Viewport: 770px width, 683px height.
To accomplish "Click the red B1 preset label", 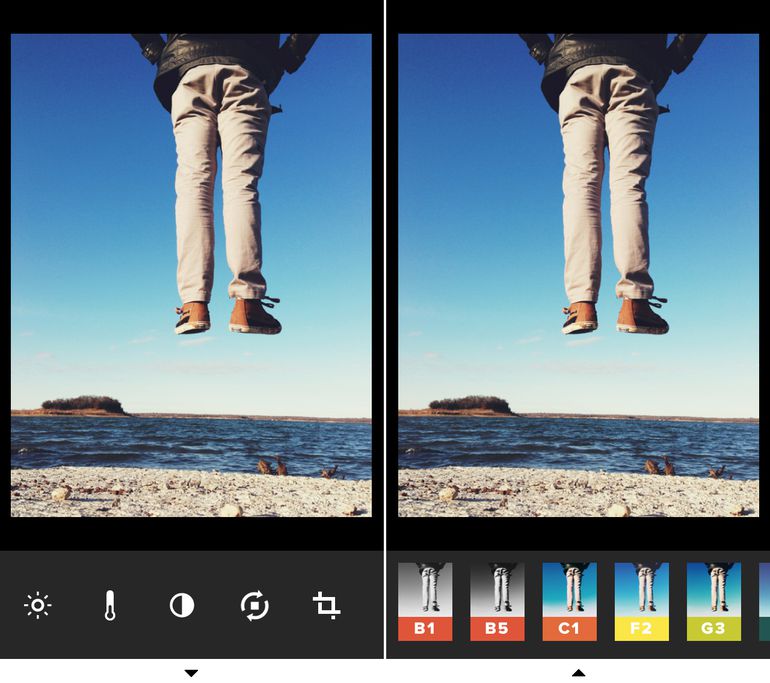I will 425,629.
